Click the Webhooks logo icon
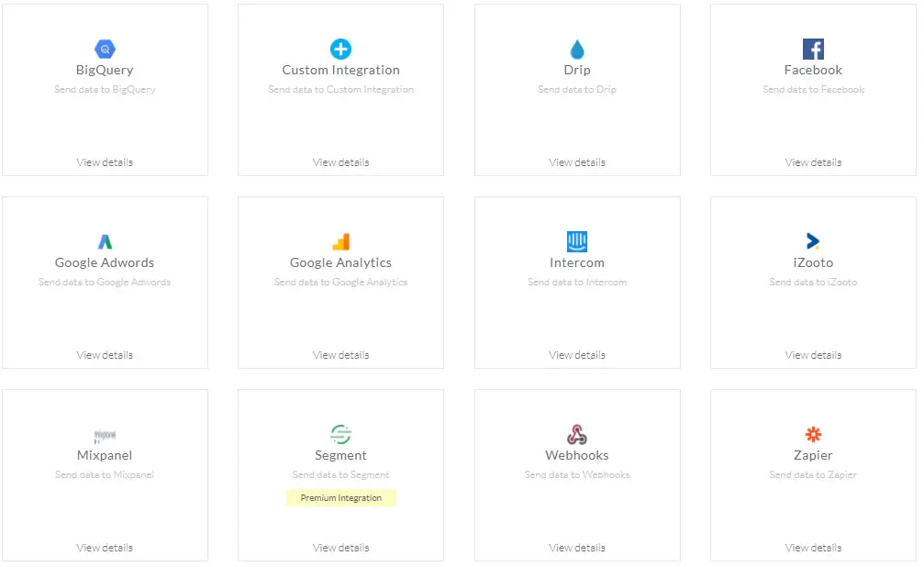The image size is (924, 567). click(x=577, y=434)
